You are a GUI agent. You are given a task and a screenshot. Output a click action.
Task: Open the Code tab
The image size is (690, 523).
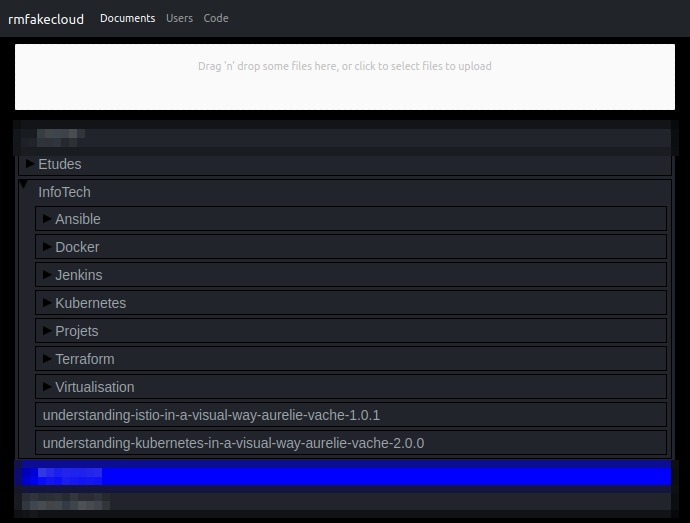[216, 18]
